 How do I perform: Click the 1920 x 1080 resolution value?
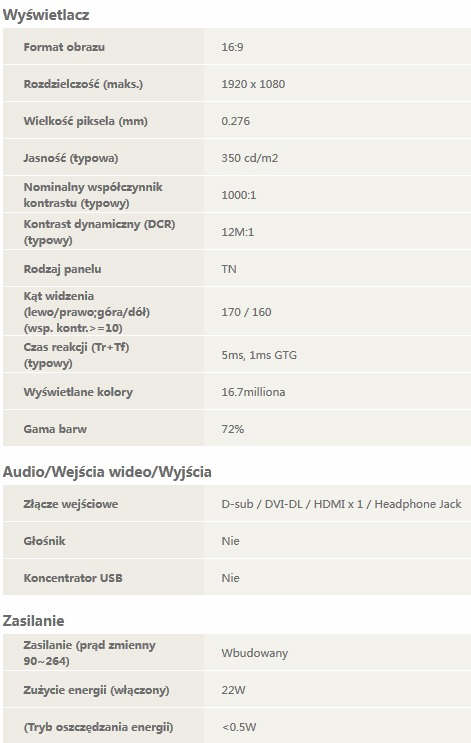(253, 84)
